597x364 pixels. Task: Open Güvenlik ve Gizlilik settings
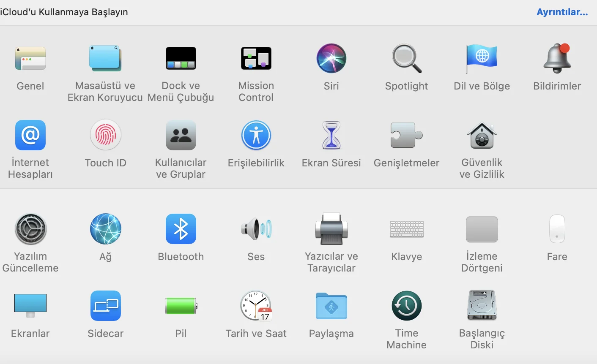click(x=482, y=136)
